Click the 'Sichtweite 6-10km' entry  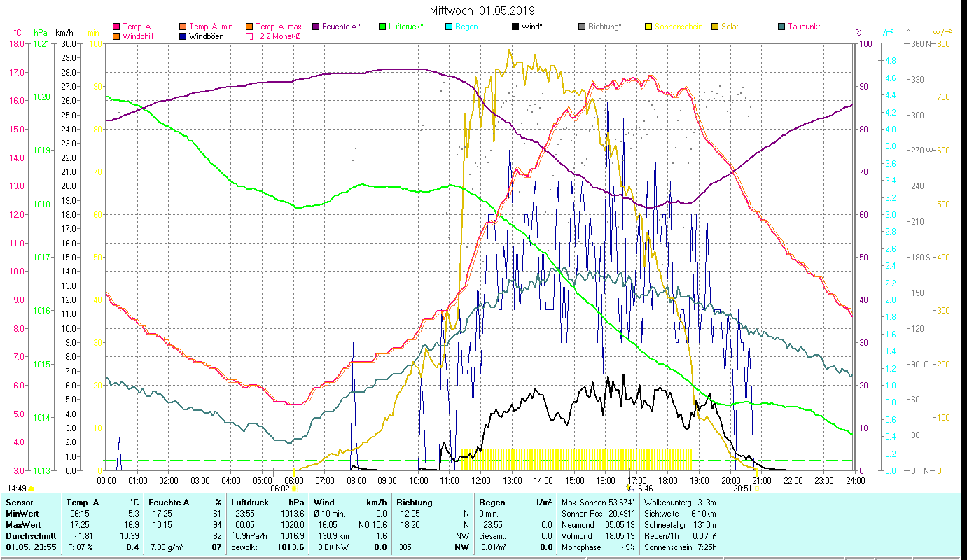(679, 514)
